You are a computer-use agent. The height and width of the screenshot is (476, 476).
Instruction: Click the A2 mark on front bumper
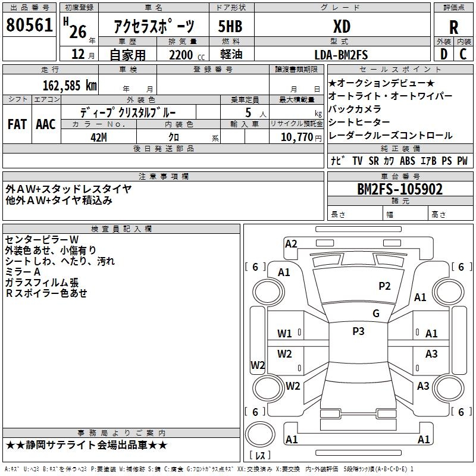tap(291, 243)
